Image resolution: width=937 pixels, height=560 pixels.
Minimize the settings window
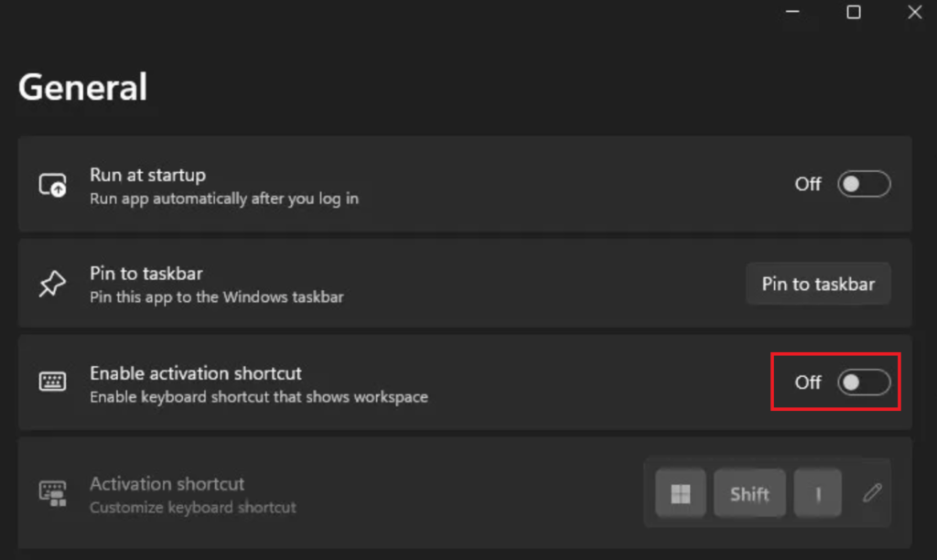pyautogui.click(x=792, y=12)
